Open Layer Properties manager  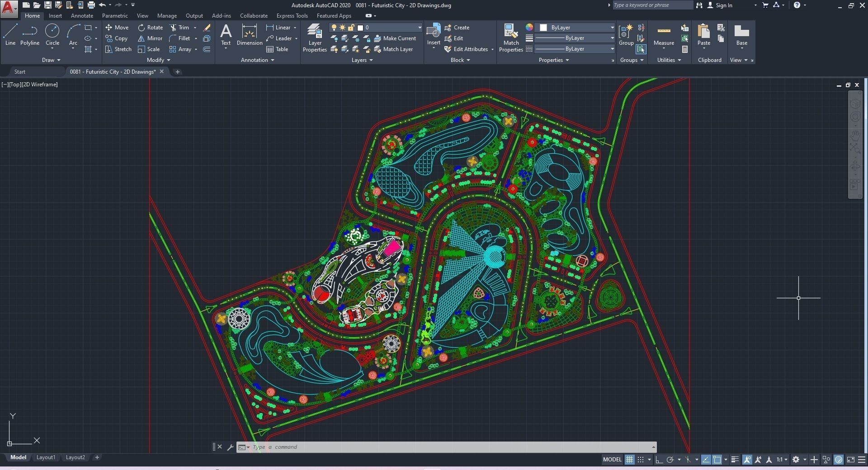pyautogui.click(x=315, y=38)
